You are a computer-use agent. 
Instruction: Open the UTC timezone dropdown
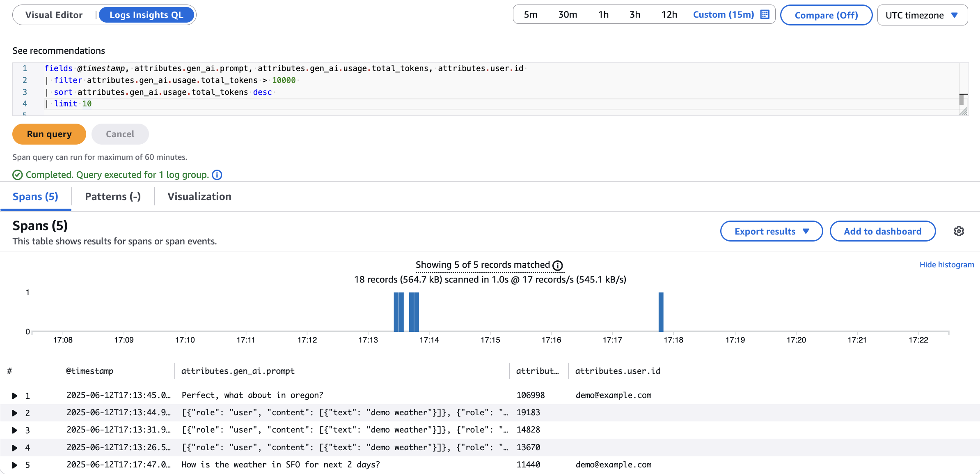pyautogui.click(x=922, y=15)
